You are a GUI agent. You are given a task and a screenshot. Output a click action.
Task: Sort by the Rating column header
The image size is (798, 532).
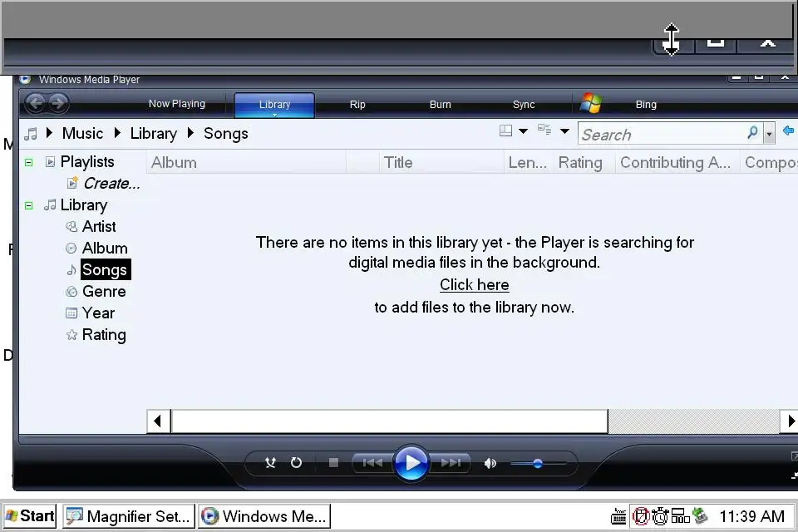pos(584,162)
